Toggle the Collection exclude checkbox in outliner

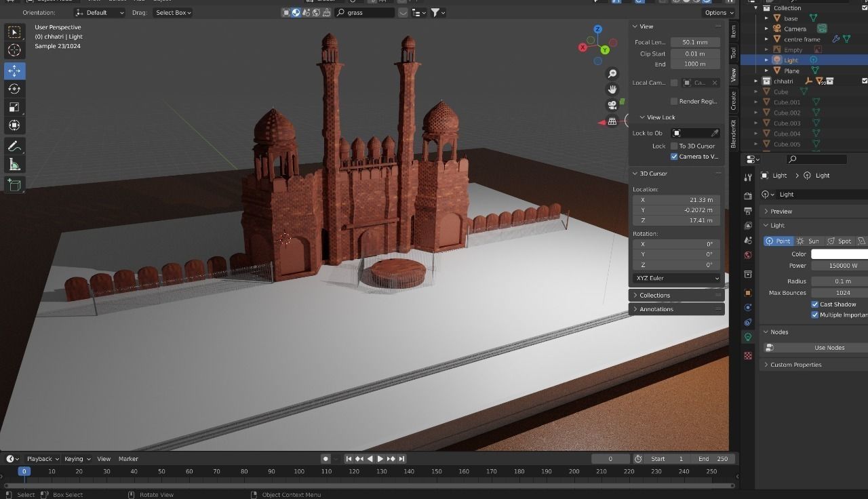click(865, 8)
